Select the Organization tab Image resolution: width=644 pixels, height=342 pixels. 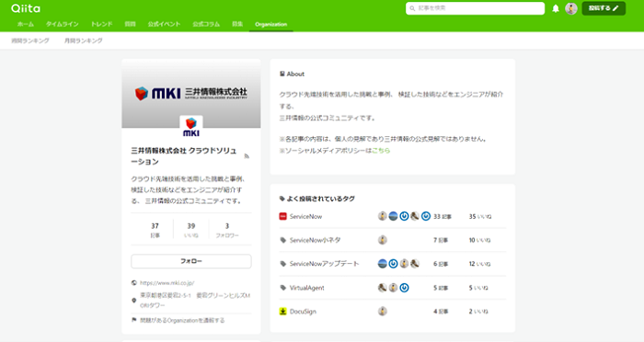(270, 24)
